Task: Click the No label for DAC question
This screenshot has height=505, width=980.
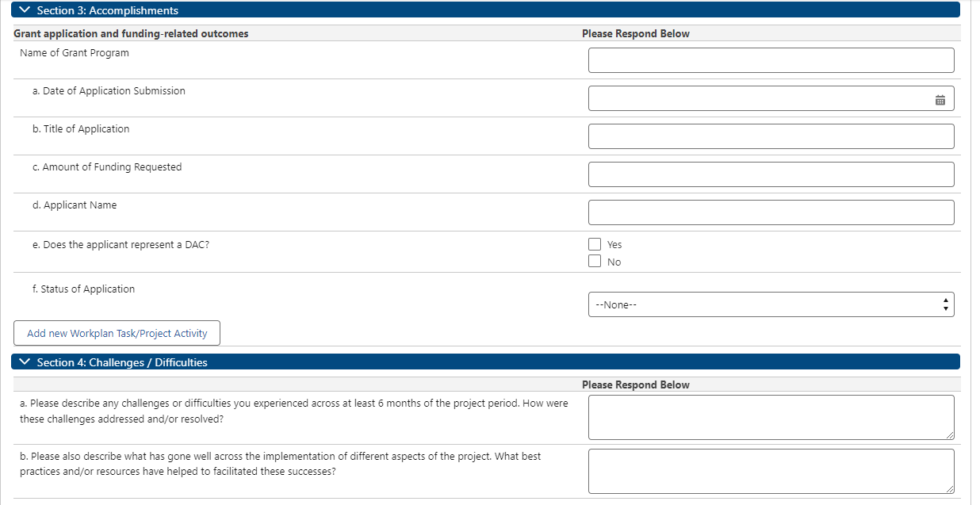Action: pos(614,262)
